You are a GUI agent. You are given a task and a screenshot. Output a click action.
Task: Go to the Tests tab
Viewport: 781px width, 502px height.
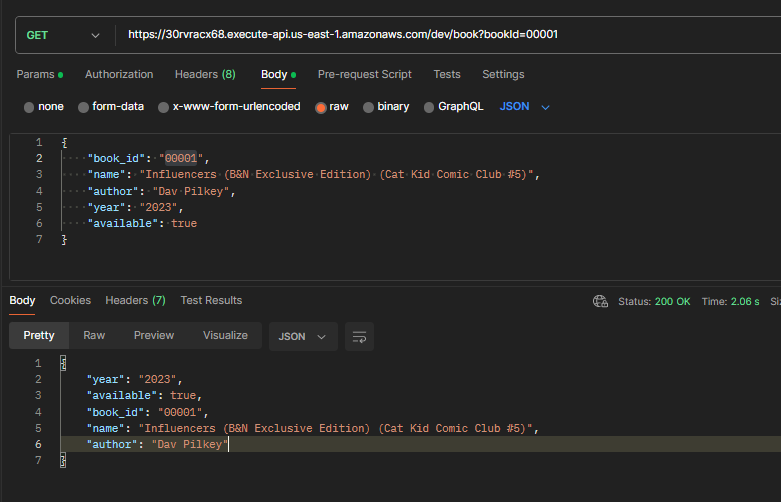(x=447, y=74)
